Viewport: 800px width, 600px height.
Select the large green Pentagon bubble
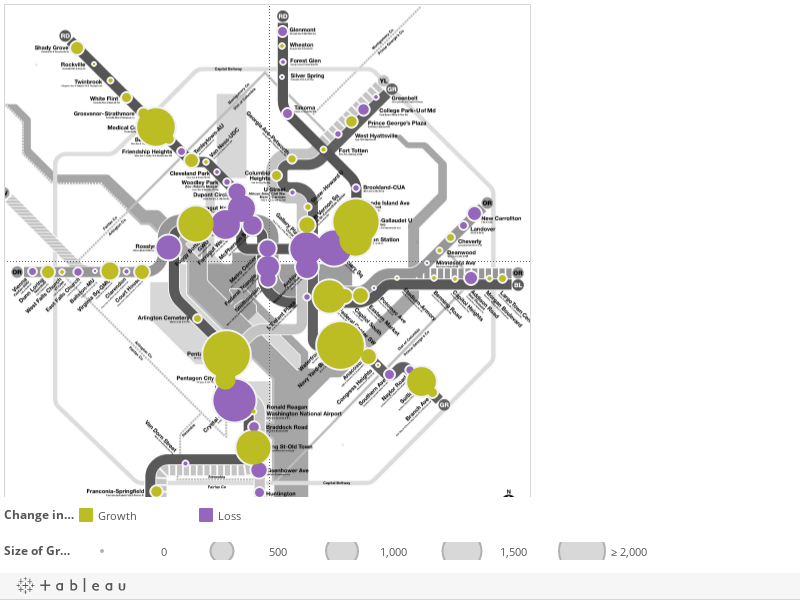[227, 354]
